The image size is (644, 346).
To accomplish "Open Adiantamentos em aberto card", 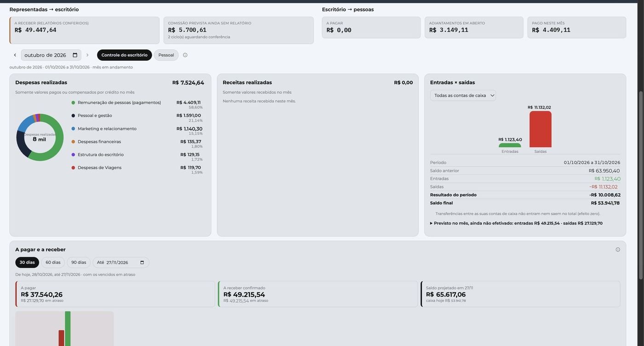I will (x=474, y=28).
